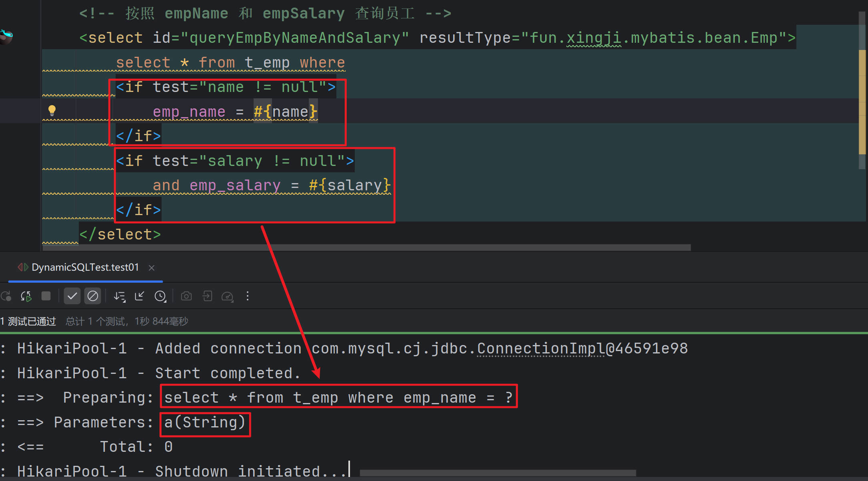Screen dimensions: 868x481
Task: Open the Test History clock icon
Action: (160, 296)
